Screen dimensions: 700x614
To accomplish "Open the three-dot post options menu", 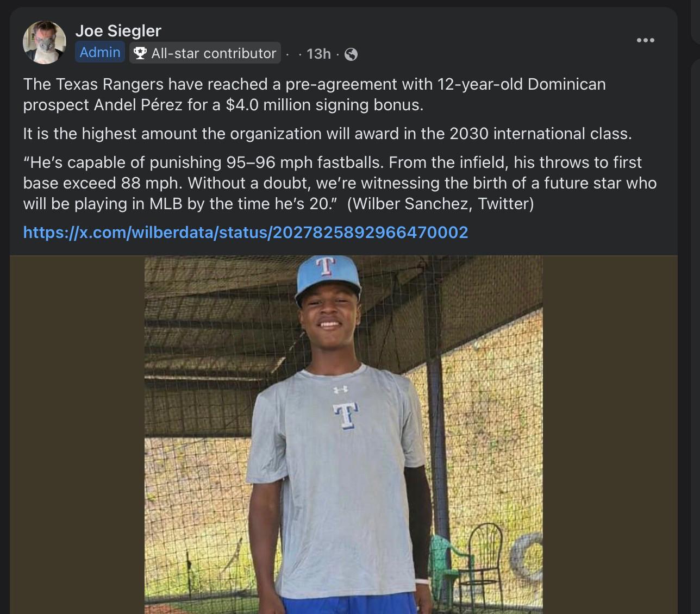I will (645, 40).
